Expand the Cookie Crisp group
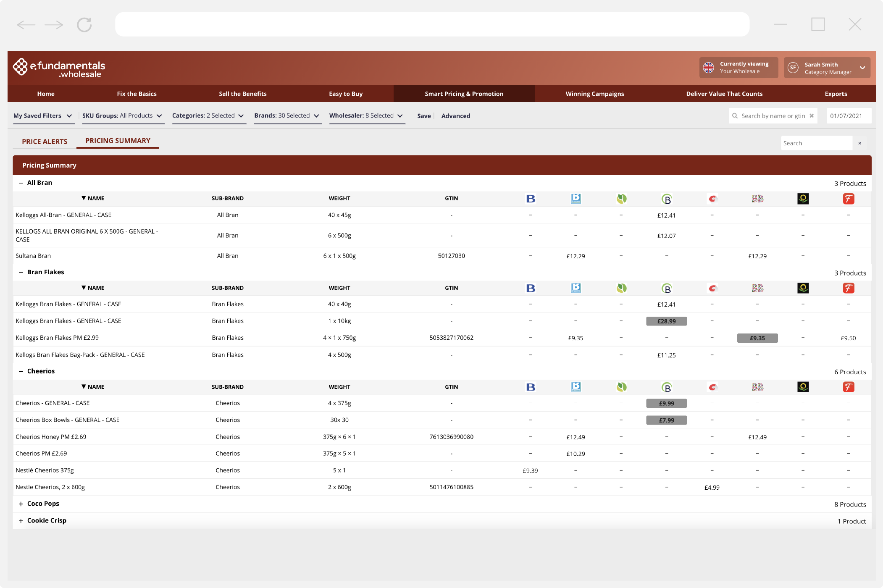Screen dimensions: 883x588 (x=21, y=521)
